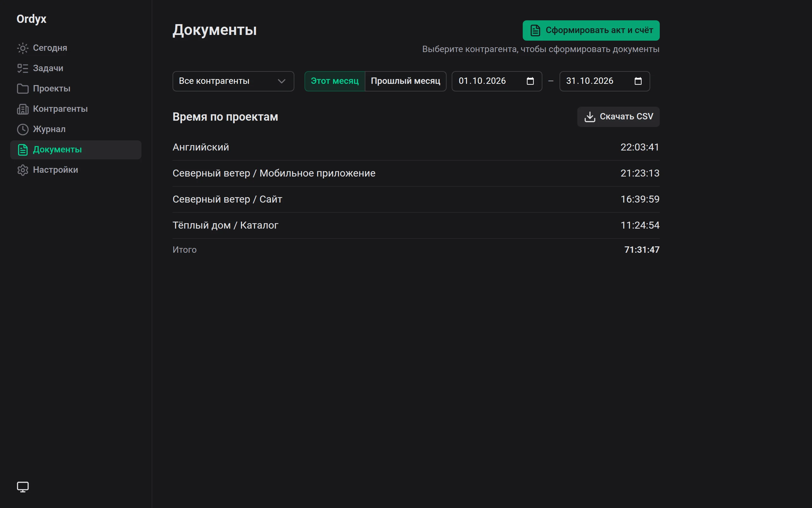Image resolution: width=812 pixels, height=508 pixels.
Task: Open the Проекты section
Action: (76, 89)
